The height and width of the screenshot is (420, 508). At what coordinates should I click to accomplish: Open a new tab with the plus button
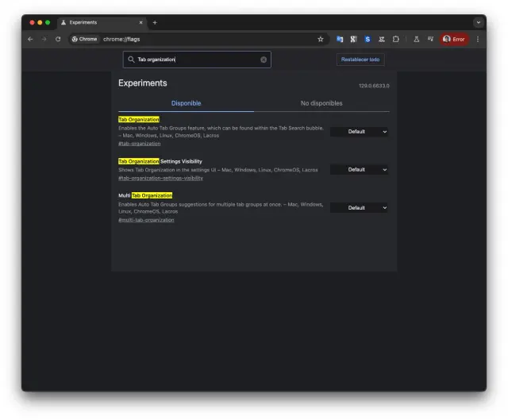(x=155, y=22)
